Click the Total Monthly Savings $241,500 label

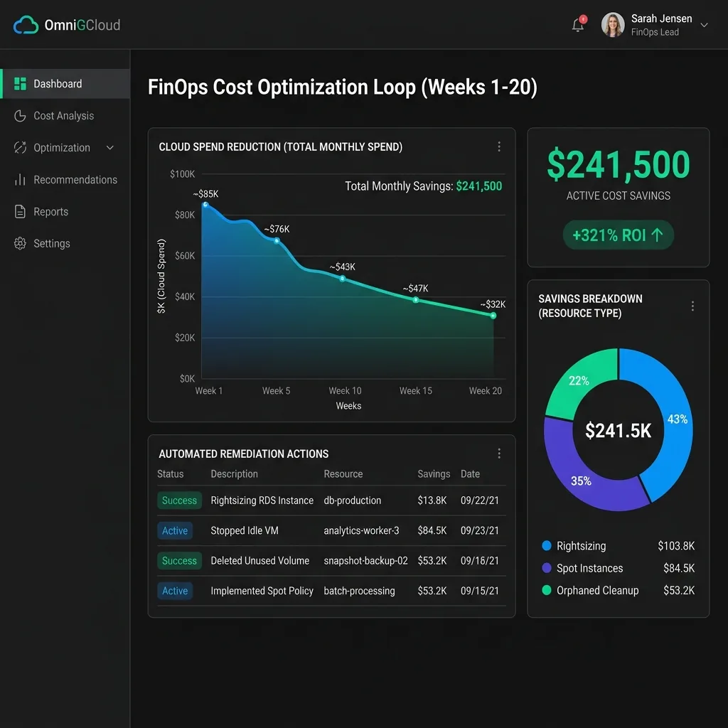pos(424,186)
